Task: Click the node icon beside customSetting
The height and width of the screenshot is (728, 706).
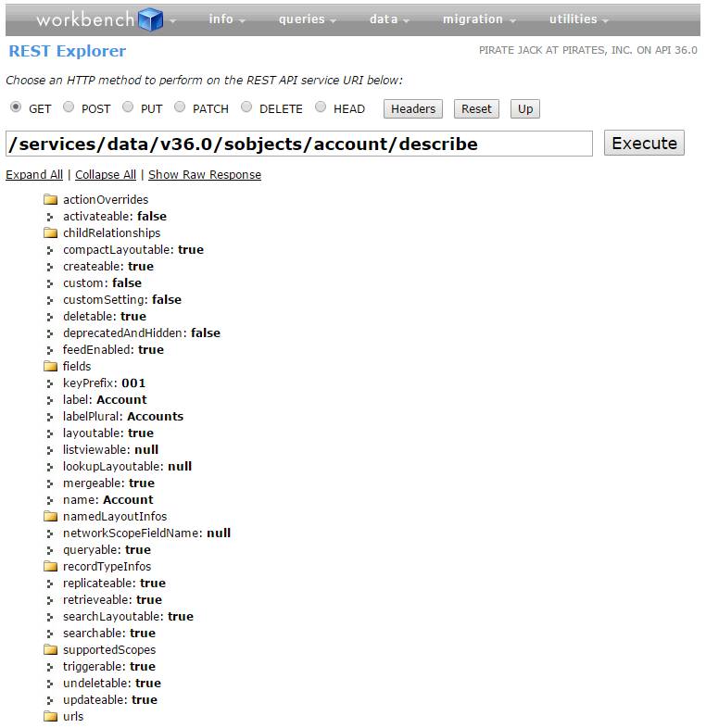Action: (x=50, y=300)
